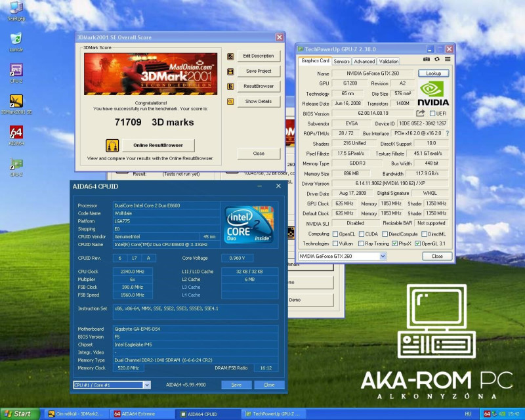Click the 71709 3D marks score
The width and height of the screenshot is (525, 420).
click(x=154, y=122)
